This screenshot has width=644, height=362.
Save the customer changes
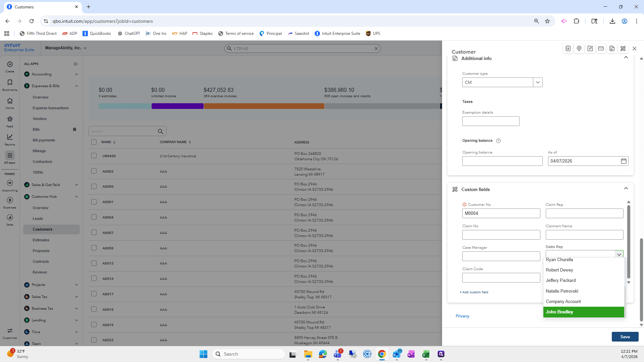(625, 337)
